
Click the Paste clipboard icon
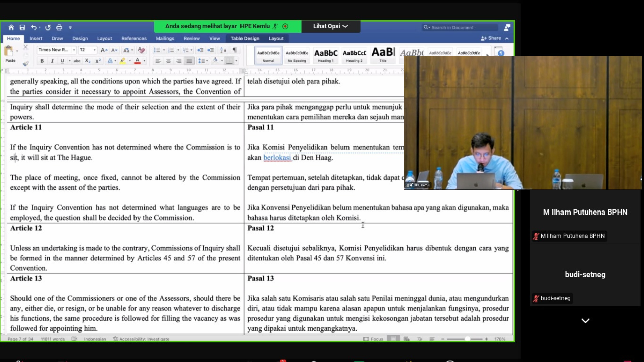(9, 51)
